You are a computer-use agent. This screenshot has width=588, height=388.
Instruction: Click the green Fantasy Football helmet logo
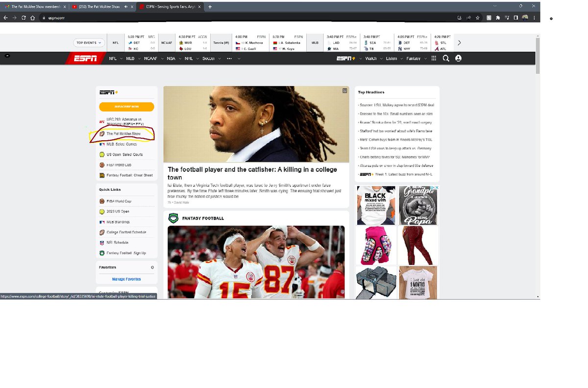173,218
